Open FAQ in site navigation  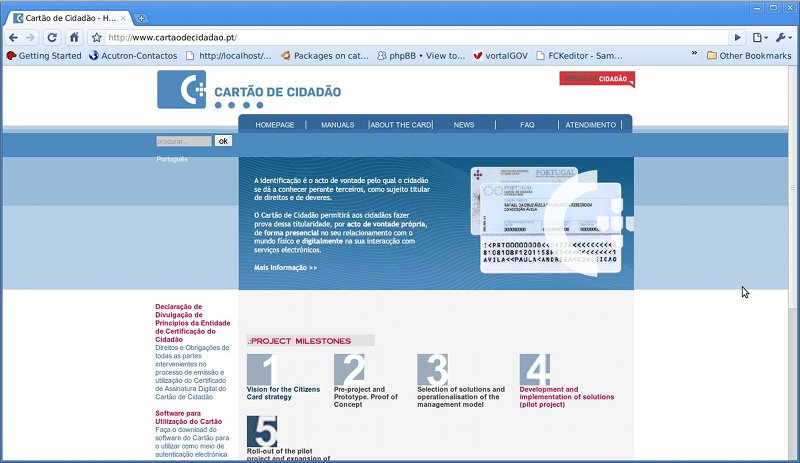[x=527, y=125]
